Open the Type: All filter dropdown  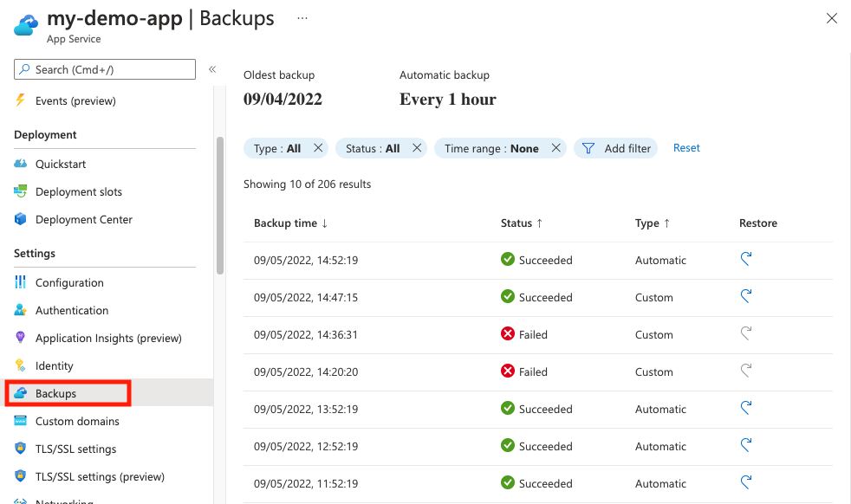pos(279,148)
